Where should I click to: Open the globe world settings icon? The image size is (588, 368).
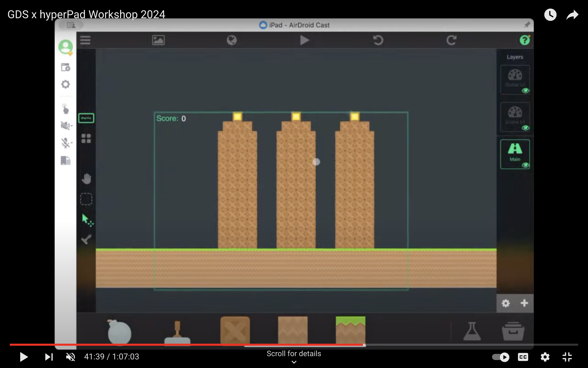point(232,40)
